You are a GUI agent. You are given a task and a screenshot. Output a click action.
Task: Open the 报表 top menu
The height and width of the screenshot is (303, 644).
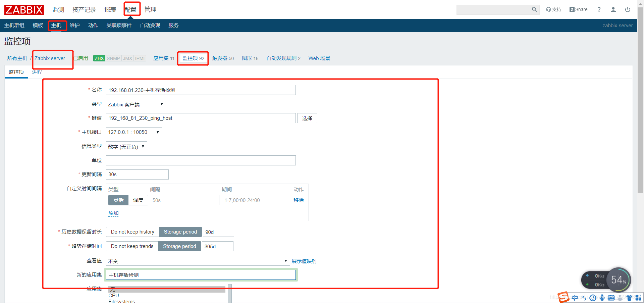tap(110, 10)
